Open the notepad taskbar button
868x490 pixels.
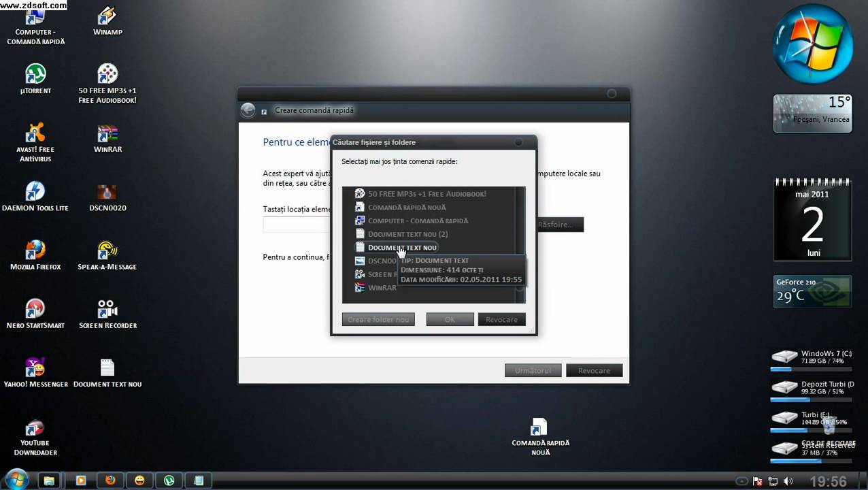199,480
